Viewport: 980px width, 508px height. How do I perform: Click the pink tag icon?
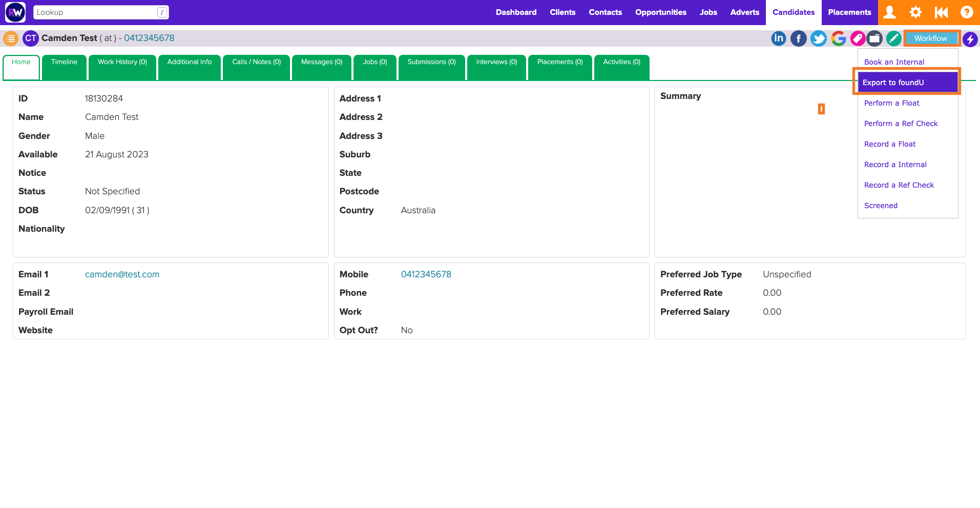[x=858, y=38]
